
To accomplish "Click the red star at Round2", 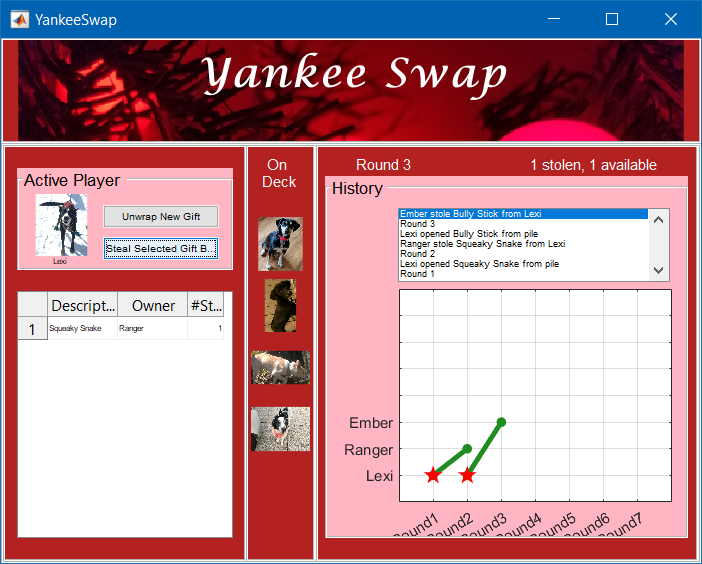I will pos(467,475).
